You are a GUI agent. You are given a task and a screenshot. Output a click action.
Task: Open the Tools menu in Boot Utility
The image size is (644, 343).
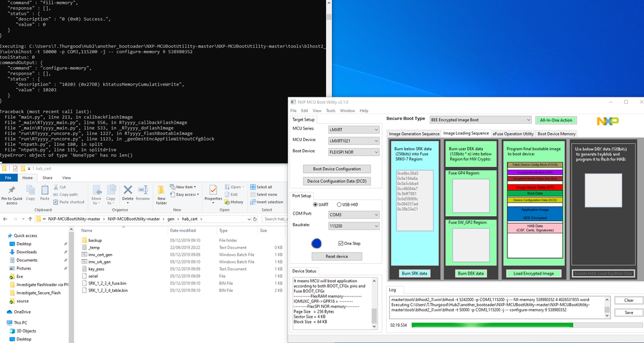point(331,111)
